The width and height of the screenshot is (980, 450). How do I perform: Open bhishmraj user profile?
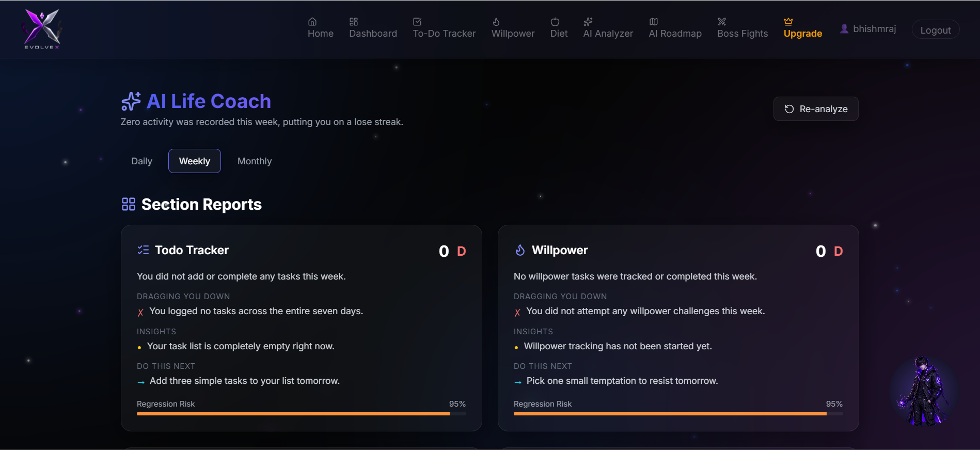coord(868,29)
